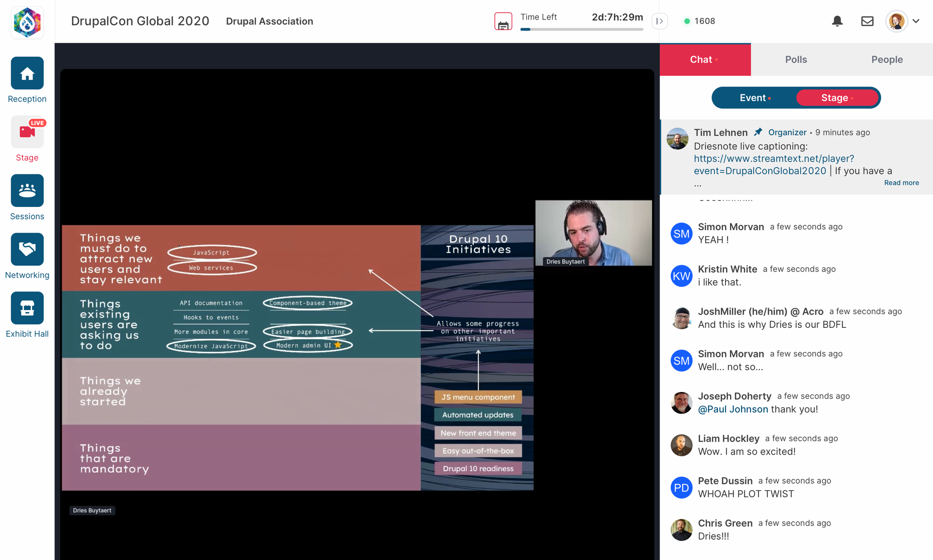Click the messages envelope icon
The width and height of the screenshot is (933, 560).
pos(867,21)
